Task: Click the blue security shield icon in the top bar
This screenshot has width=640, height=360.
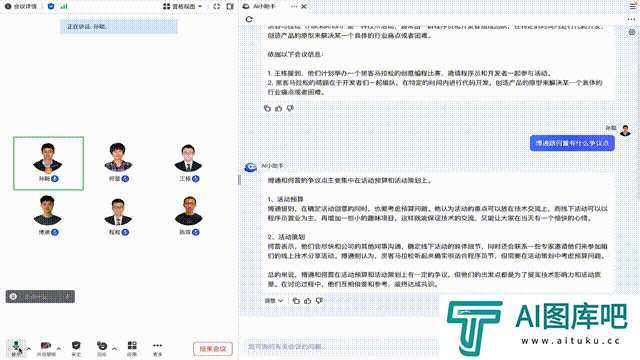Action: 51,7
